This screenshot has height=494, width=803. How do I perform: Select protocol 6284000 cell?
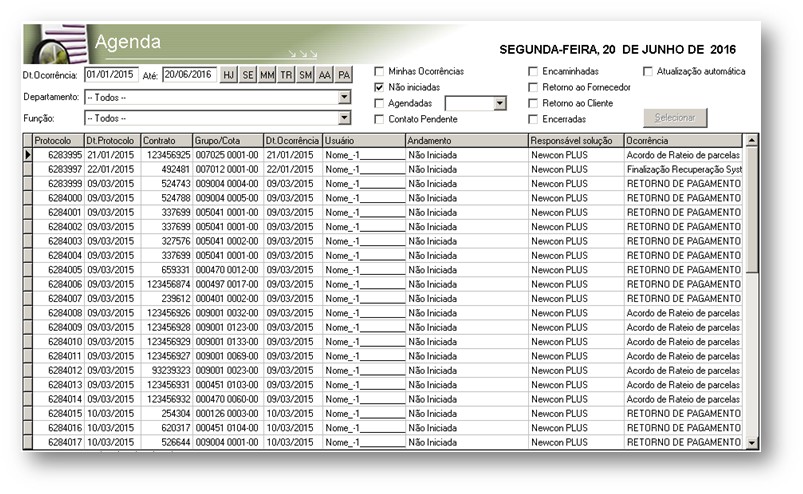pos(59,198)
